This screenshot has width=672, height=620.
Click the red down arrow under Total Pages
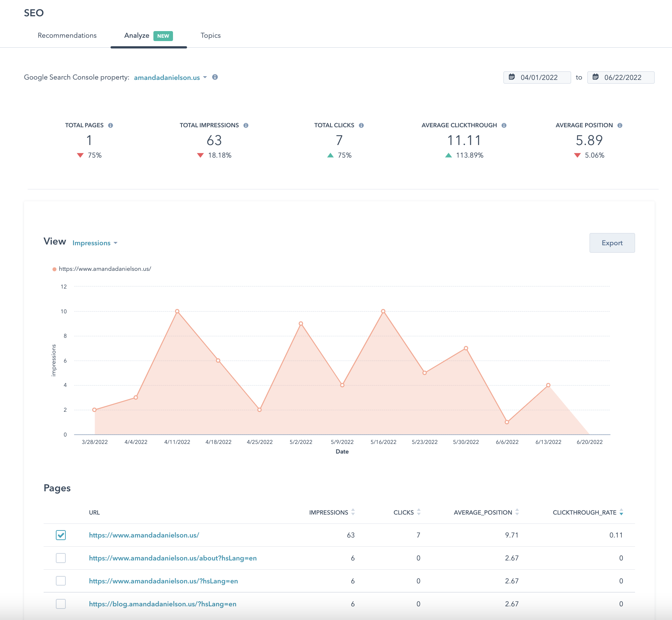(80, 155)
